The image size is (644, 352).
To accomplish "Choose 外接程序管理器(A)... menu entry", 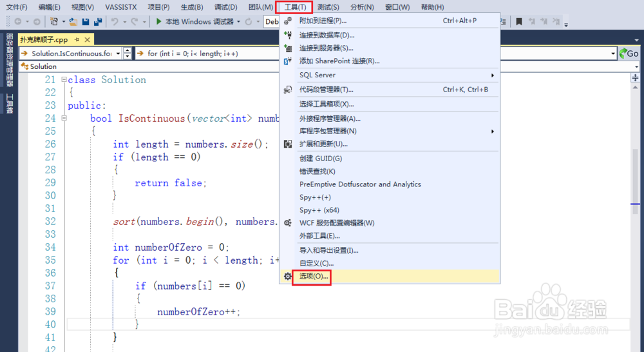I will pos(390,119).
